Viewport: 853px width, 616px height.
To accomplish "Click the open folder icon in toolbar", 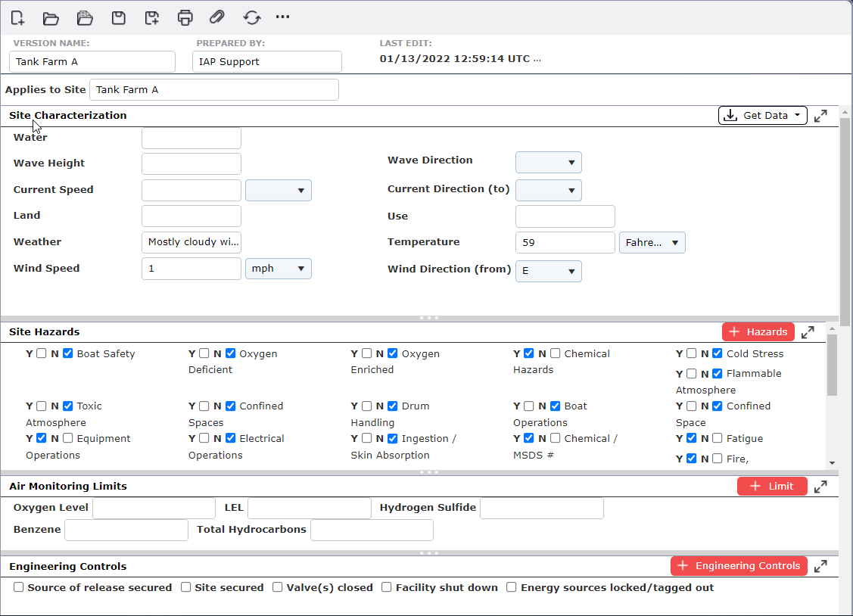I will click(51, 17).
